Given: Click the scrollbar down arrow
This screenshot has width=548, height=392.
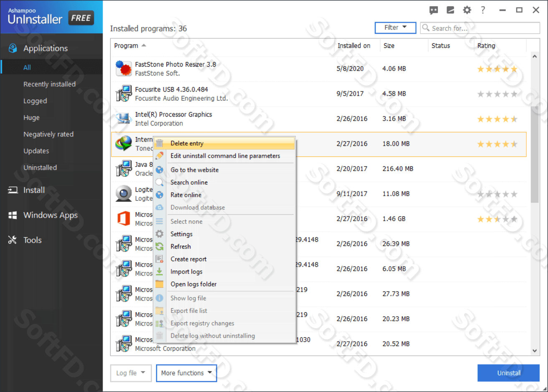Looking at the screenshot, I should 535,351.
